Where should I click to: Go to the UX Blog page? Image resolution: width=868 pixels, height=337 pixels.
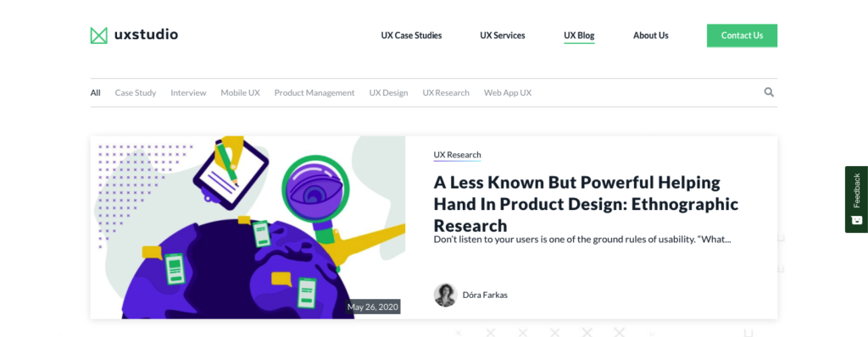coord(579,36)
